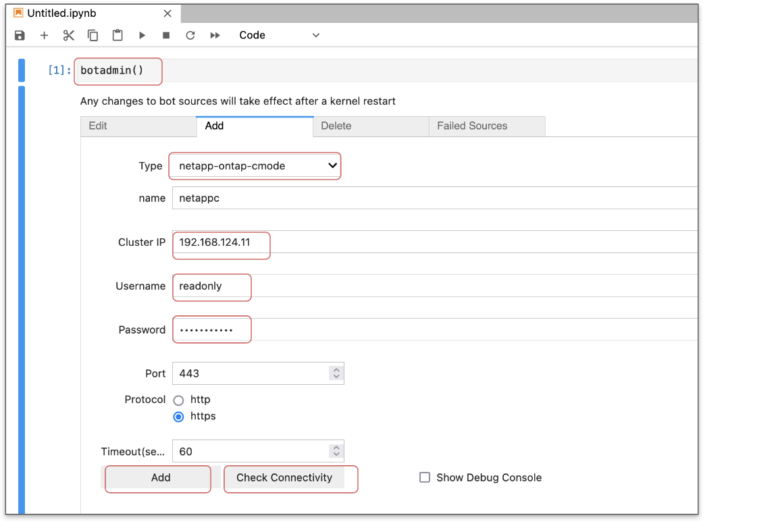
Task: Copy the selected cell
Action: click(93, 35)
